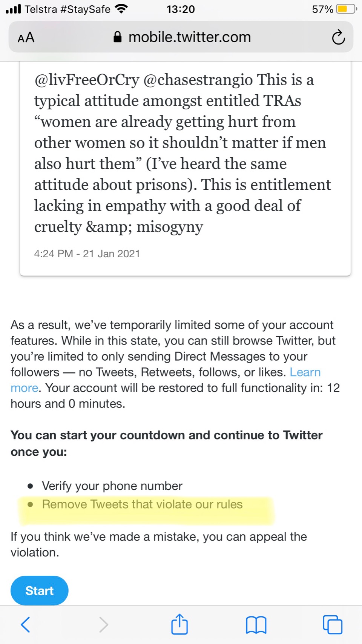The image size is (362, 644).
Task: Show open Safari tabs
Action: click(x=333, y=624)
